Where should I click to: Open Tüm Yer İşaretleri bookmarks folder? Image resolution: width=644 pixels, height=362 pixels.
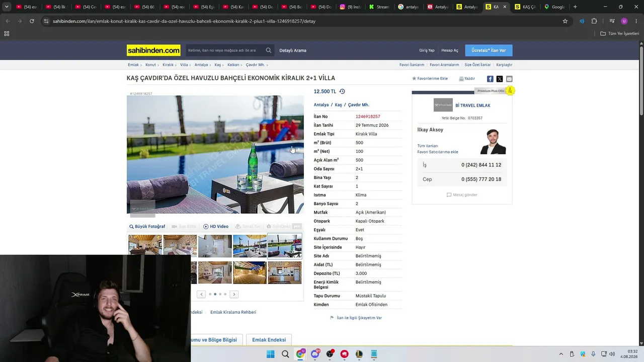pos(620,34)
